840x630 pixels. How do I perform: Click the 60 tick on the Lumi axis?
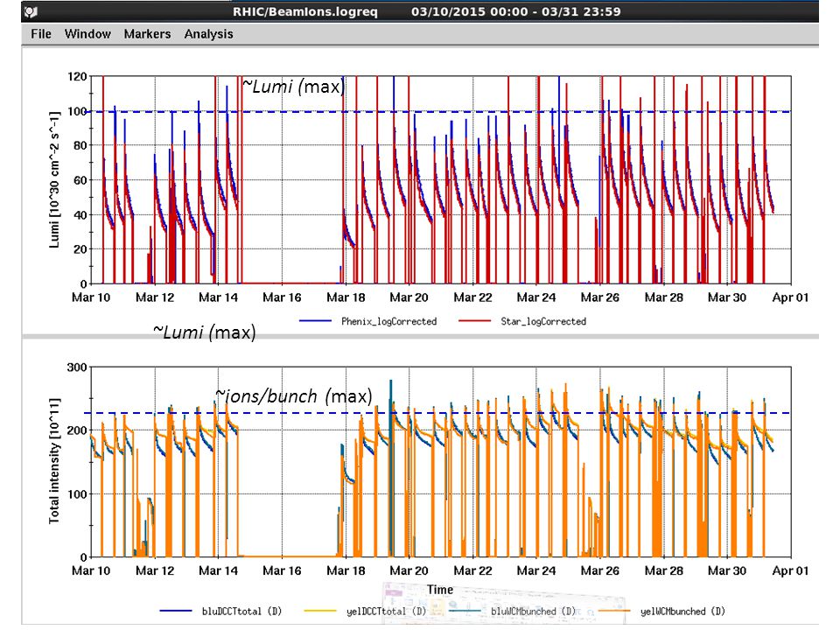[80, 180]
